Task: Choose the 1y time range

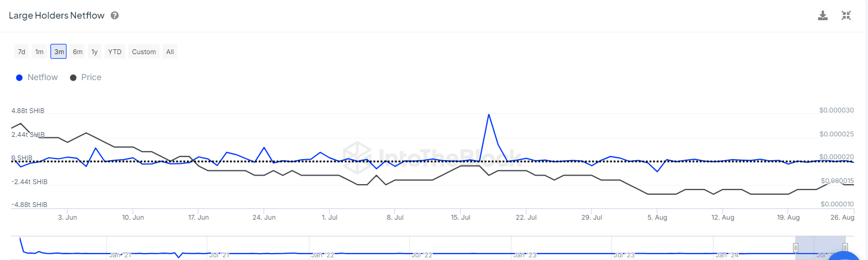Action: (x=95, y=51)
